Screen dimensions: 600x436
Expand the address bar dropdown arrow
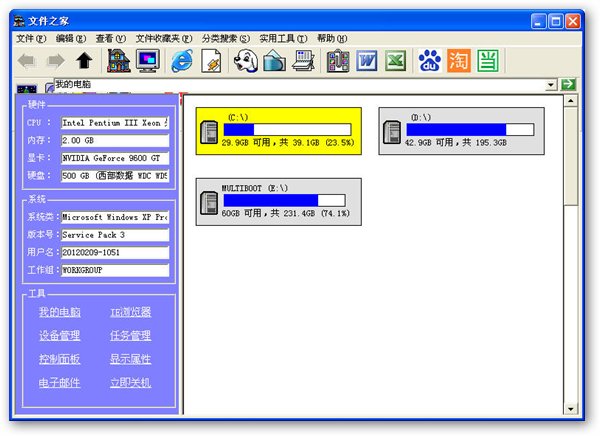(x=551, y=85)
